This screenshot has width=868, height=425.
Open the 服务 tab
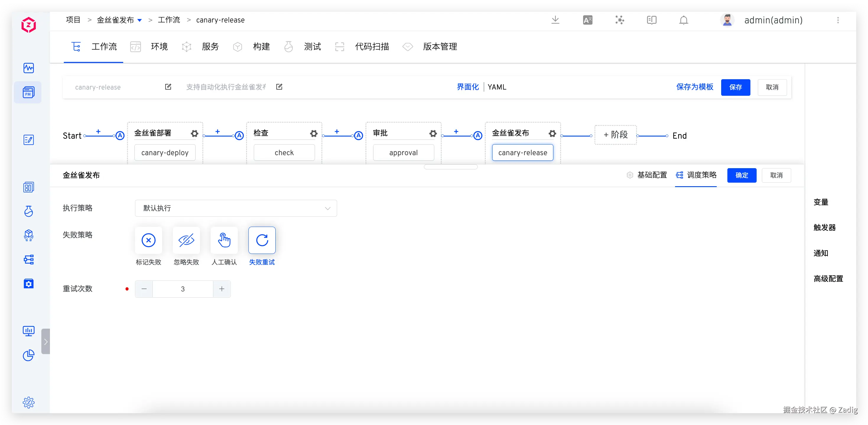(x=200, y=46)
